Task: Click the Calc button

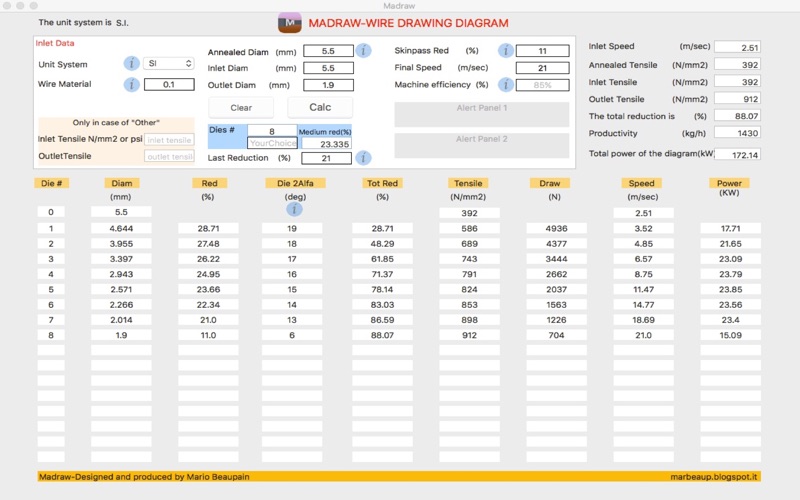Action: point(320,107)
